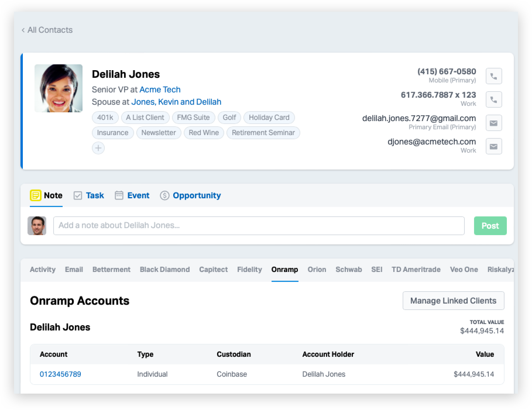The image size is (532, 410).
Task: Click the Red Wine tag
Action: point(204,133)
